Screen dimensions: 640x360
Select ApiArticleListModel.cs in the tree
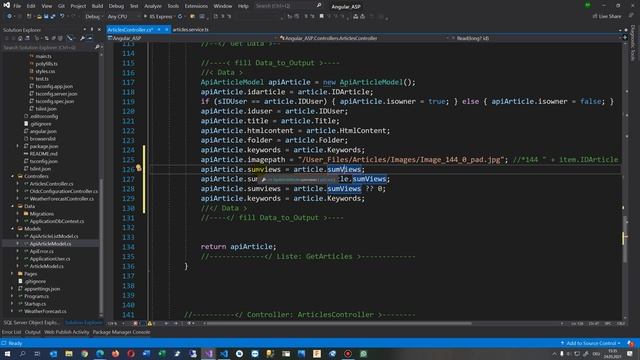coord(53,236)
